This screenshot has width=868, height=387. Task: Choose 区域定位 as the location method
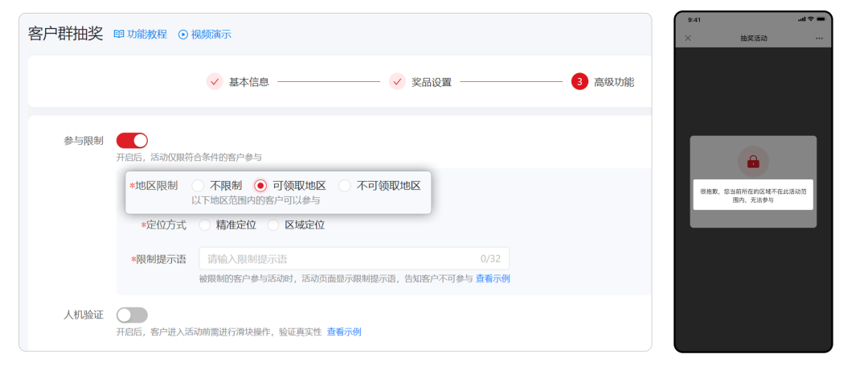pyautogui.click(x=273, y=225)
